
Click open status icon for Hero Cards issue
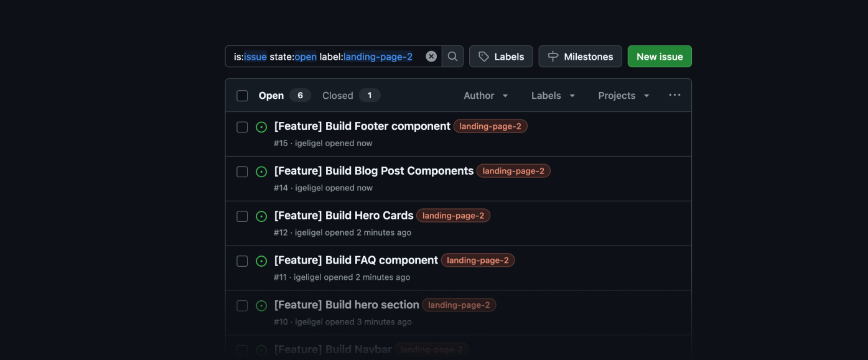(261, 216)
